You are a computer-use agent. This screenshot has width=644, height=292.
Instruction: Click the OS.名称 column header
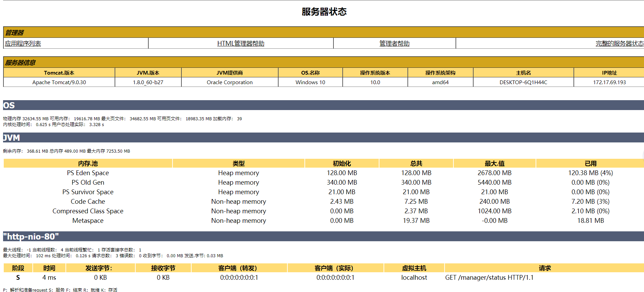point(310,73)
